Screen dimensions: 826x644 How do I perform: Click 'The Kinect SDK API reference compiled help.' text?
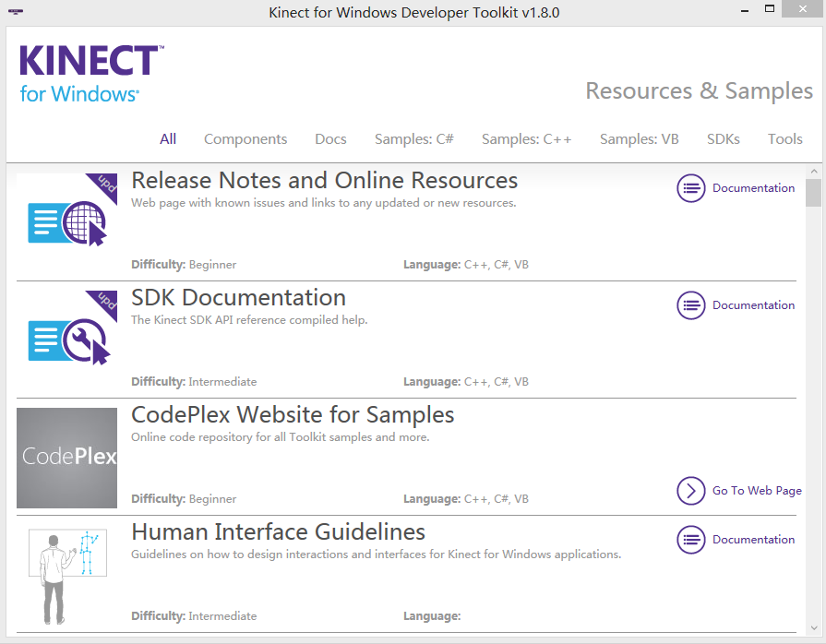tap(249, 320)
